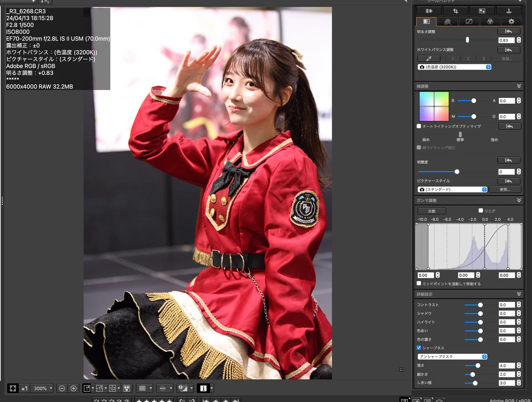Switch to the color adjustment tab
Image resolution: width=532 pixels, height=402 pixels.
(x=490, y=21)
